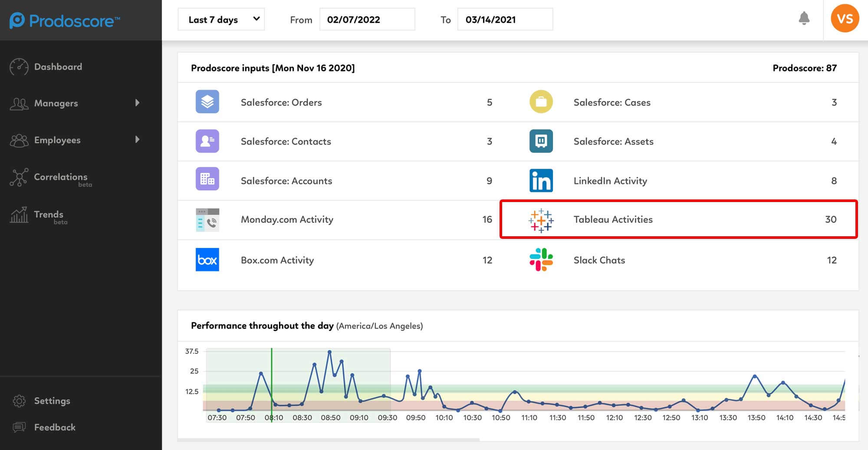Open the Last 7 days dropdown
This screenshot has width=868, height=450.
[221, 20]
